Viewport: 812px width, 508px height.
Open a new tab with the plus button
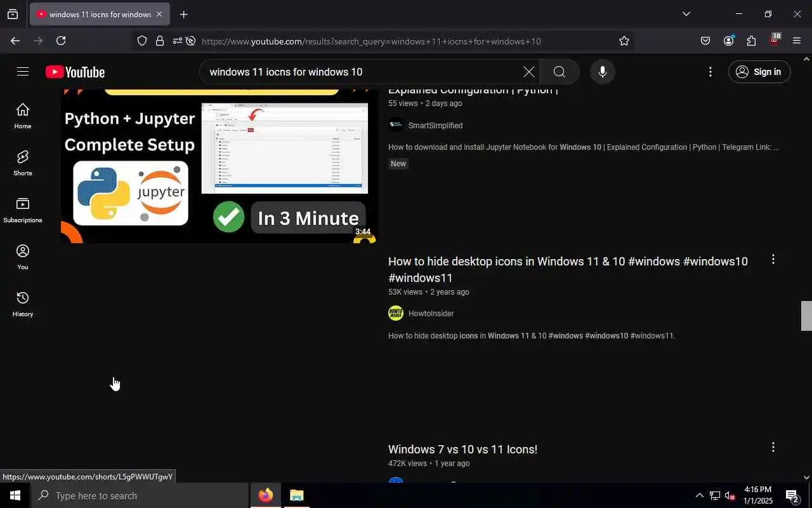(x=183, y=14)
